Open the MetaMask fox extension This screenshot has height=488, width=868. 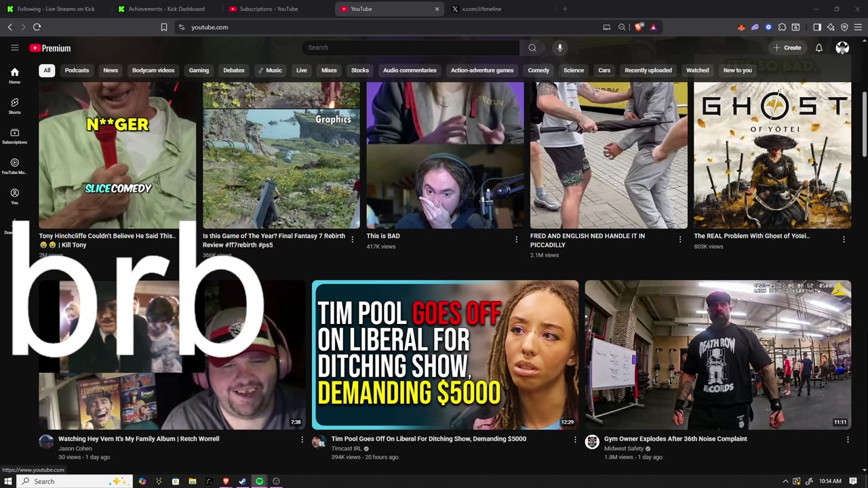741,27
